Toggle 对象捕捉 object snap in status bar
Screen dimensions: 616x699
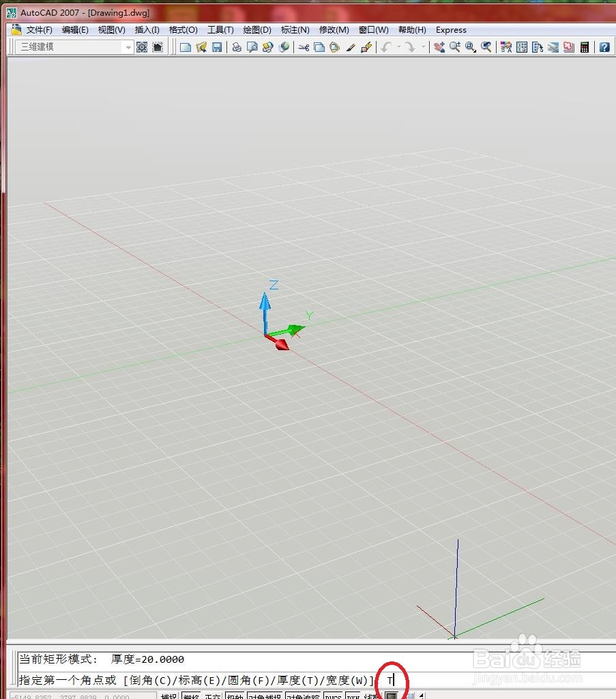[265, 696]
